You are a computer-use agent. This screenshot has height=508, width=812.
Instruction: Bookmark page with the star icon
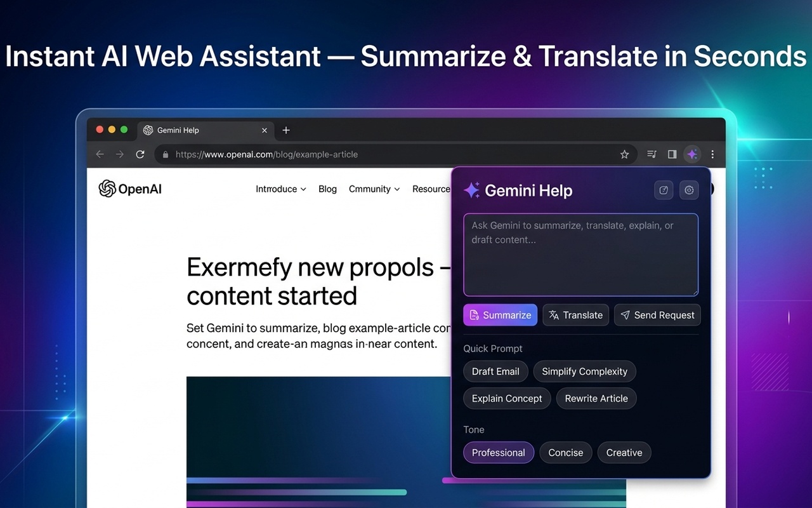pyautogui.click(x=624, y=154)
